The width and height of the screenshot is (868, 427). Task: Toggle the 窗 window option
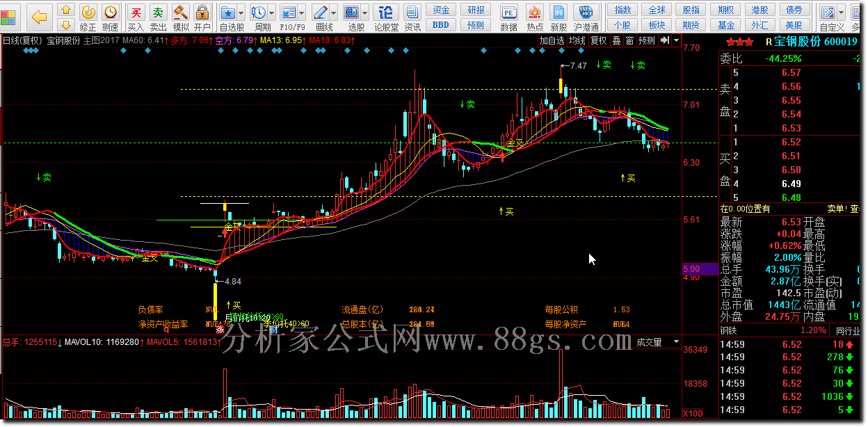pos(629,40)
